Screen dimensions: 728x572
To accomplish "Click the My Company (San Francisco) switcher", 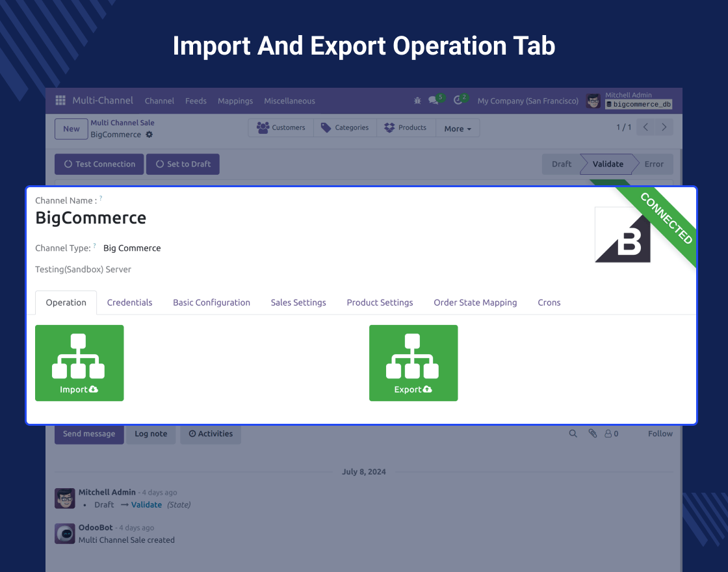I will [528, 101].
